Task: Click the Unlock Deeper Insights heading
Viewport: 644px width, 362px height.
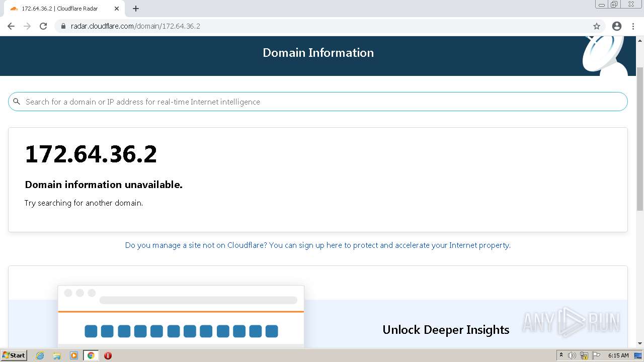Action: coord(446,330)
